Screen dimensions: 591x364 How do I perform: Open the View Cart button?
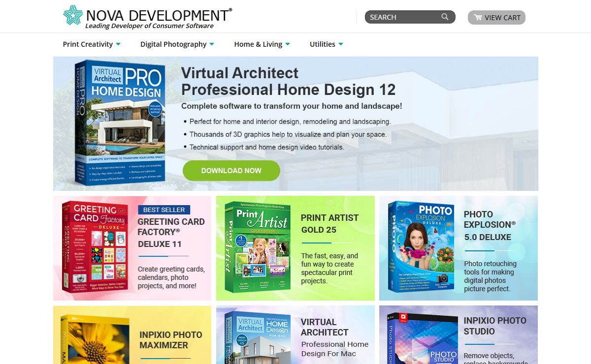click(x=496, y=17)
